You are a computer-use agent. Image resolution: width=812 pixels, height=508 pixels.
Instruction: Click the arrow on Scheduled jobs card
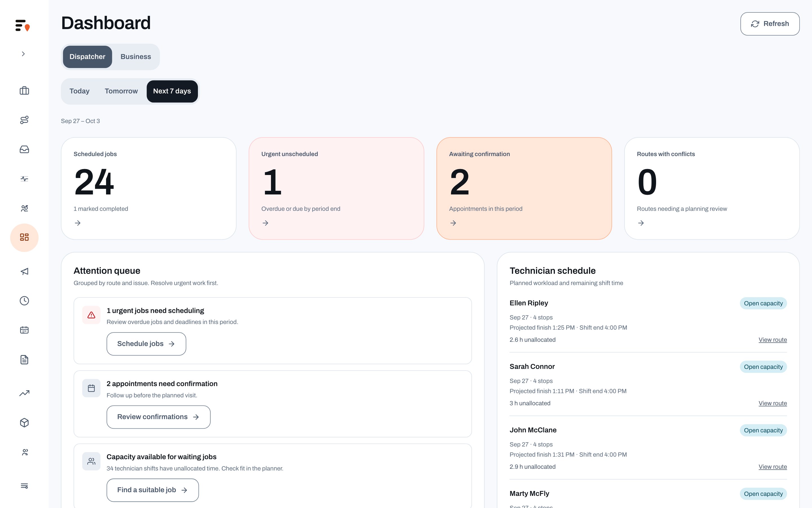coord(78,223)
